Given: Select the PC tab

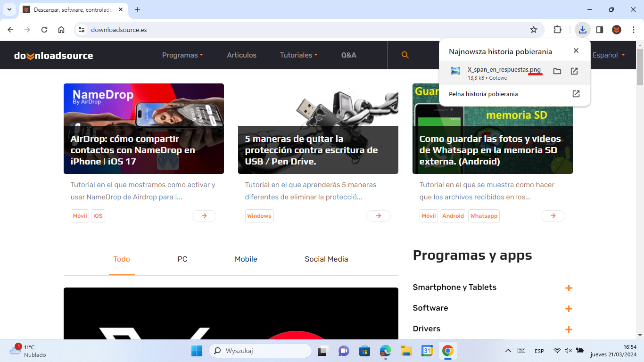Looking at the screenshot, I should [x=182, y=259].
